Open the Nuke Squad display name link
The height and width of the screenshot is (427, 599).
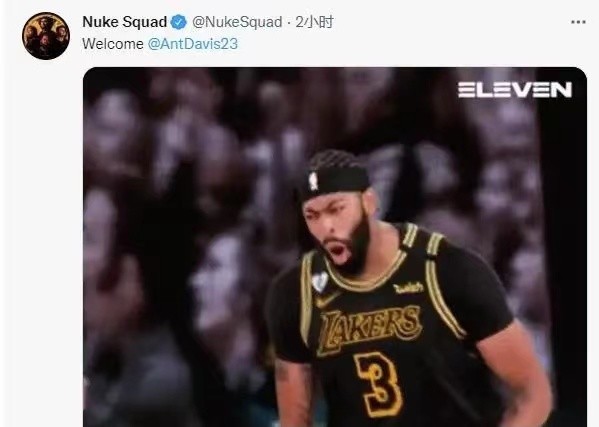click(125, 22)
